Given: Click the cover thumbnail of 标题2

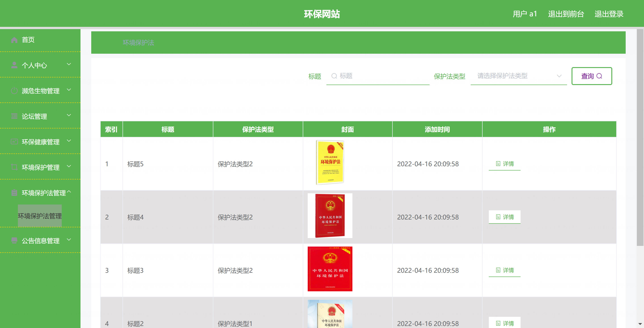Looking at the screenshot, I should point(330,314).
